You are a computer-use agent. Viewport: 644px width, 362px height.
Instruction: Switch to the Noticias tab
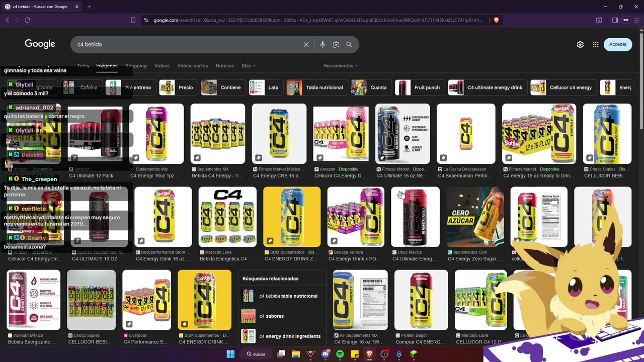point(225,66)
